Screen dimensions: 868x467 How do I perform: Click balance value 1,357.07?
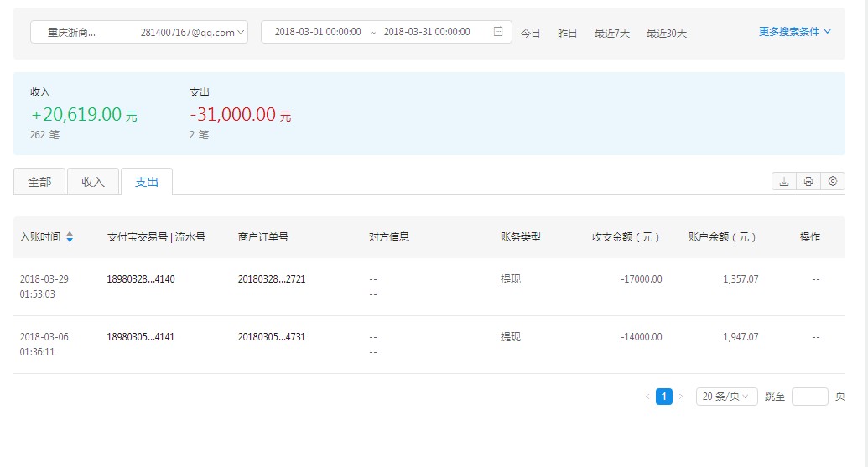click(741, 279)
